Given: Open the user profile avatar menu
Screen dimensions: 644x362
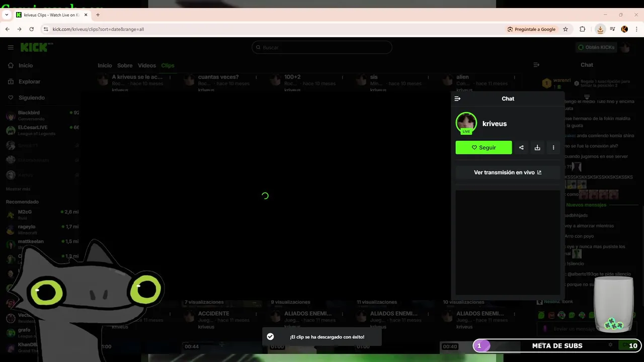Looking at the screenshot, I should pos(625,47).
